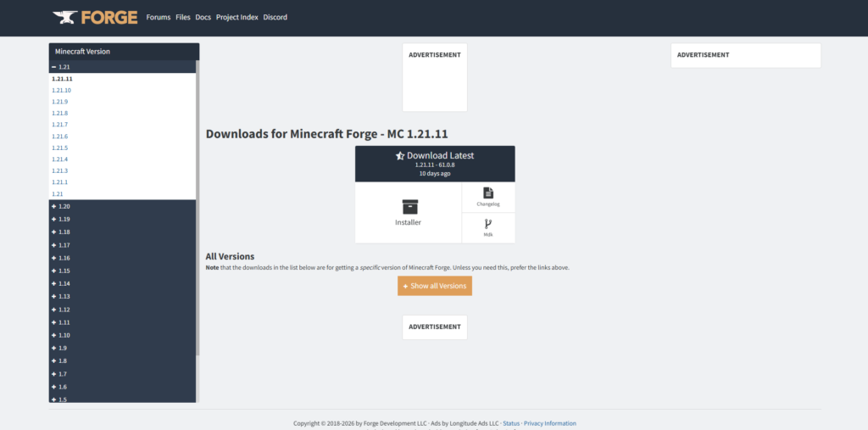
Task: Click the Mdk fork icon
Action: coord(487,225)
